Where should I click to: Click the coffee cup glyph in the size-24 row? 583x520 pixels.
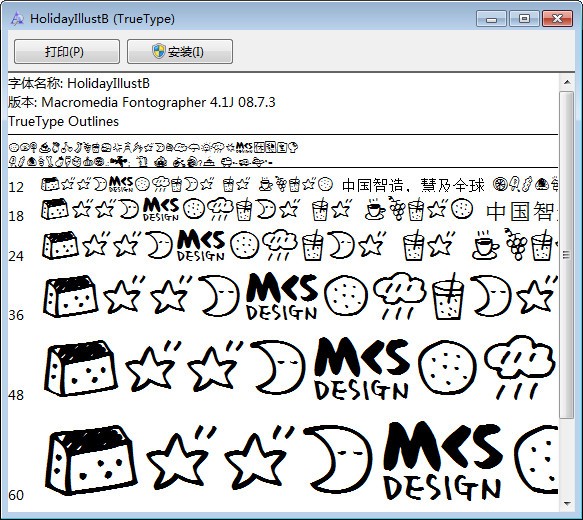click(485, 245)
